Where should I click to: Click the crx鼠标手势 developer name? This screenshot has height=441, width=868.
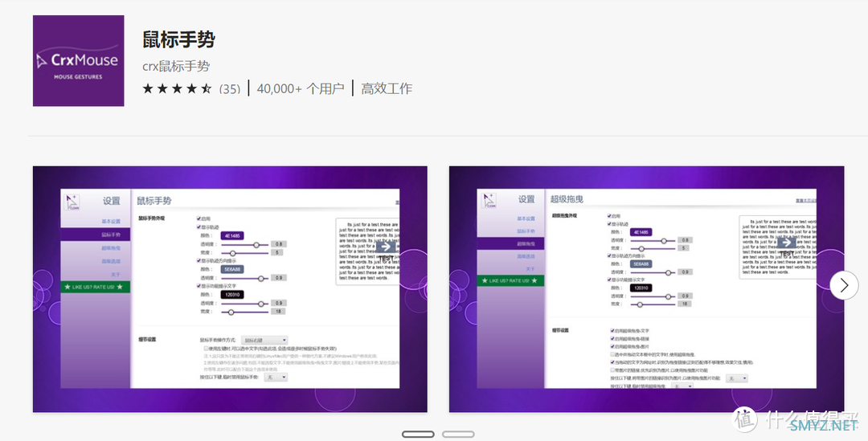pyautogui.click(x=176, y=67)
